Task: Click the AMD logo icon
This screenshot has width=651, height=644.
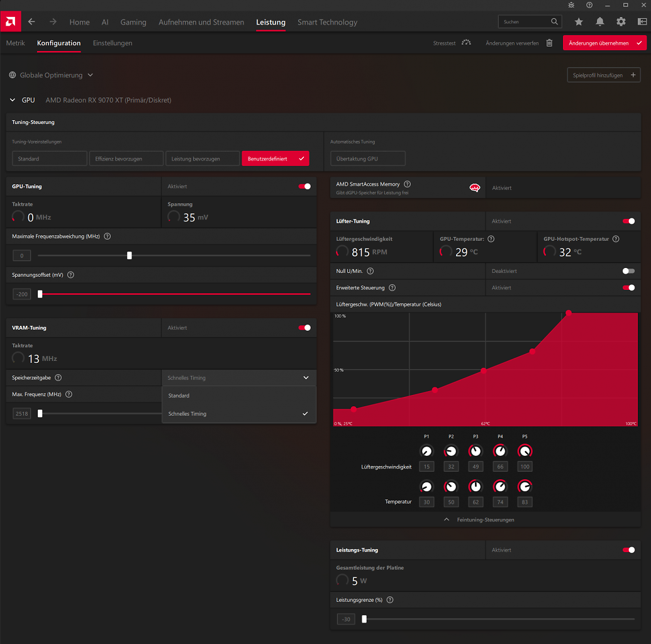Action: [x=11, y=21]
